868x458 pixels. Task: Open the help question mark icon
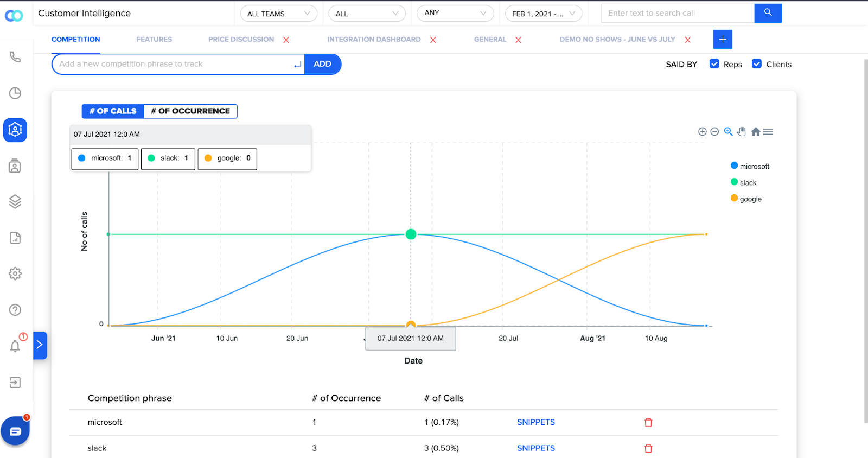[15, 310]
